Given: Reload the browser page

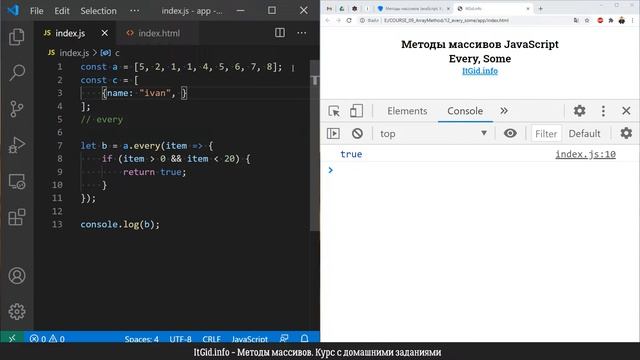Looking at the screenshot, I should 349,20.
